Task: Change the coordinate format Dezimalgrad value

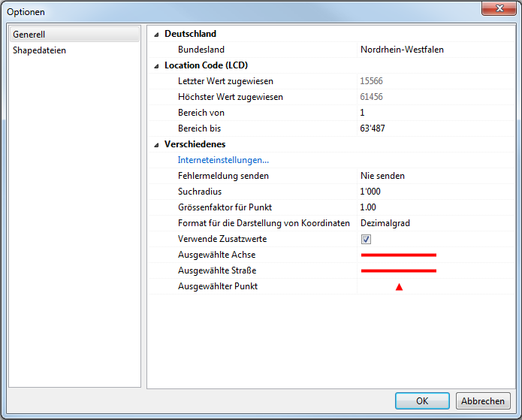Action: click(385, 223)
